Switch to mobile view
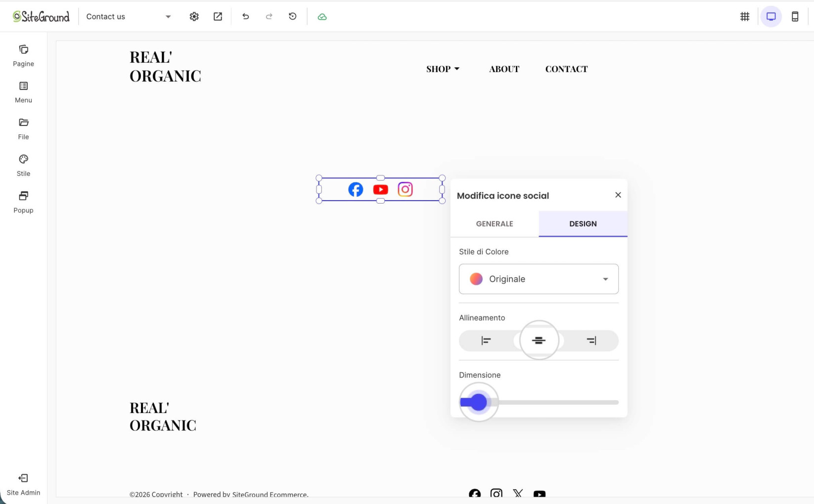This screenshot has width=814, height=504. click(795, 16)
